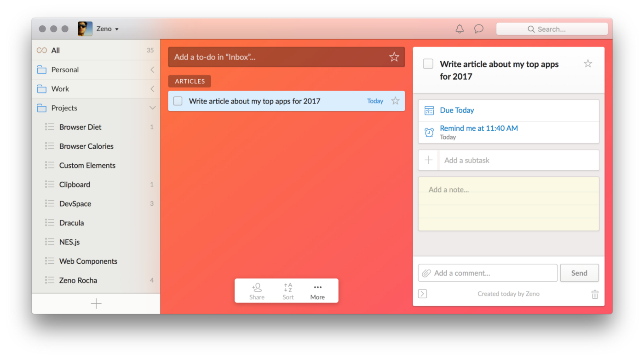
Task: Click the infinity icon beside All
Action: [x=42, y=50]
